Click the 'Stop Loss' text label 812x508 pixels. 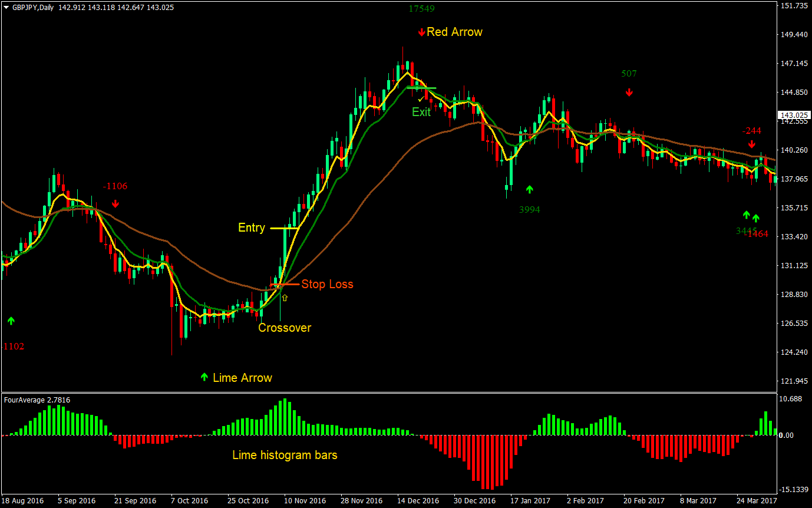(327, 284)
